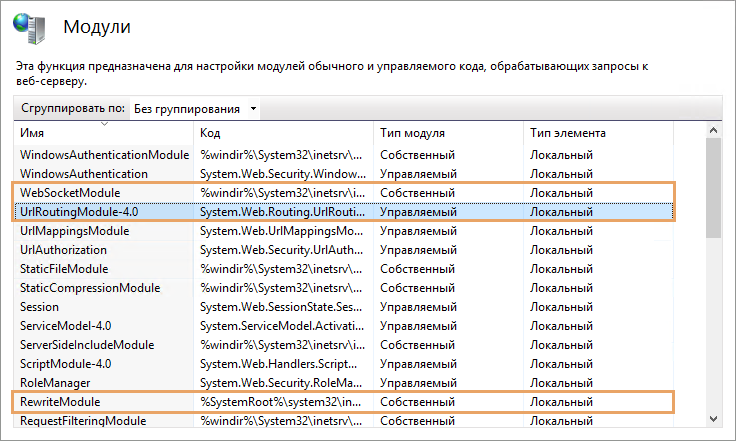Open the 'Без группирования' grouping dropdown
The height and width of the screenshot is (441, 736).
[x=195, y=108]
